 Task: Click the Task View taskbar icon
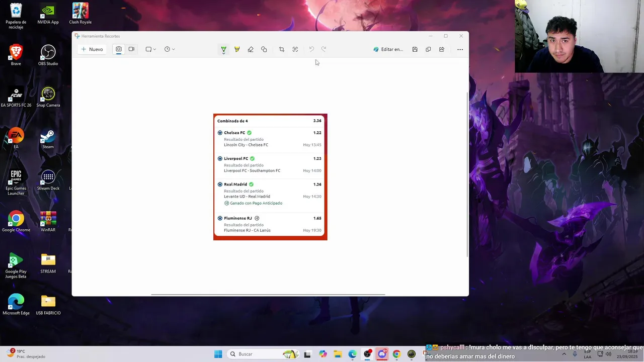(x=307, y=354)
